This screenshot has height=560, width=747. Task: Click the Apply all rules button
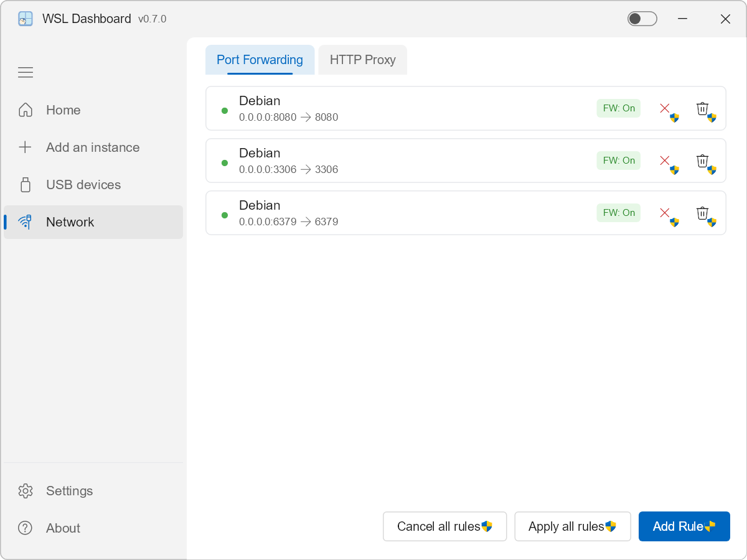pos(572,526)
